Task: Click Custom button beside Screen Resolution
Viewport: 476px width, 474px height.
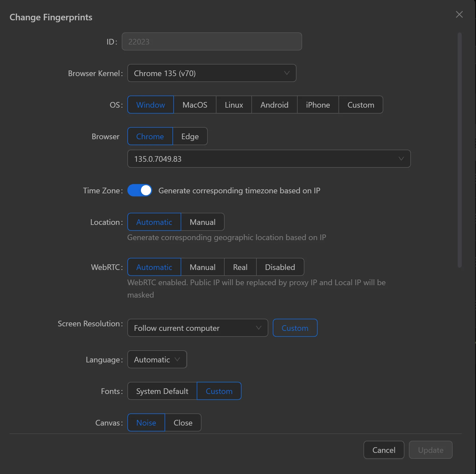Action: click(295, 328)
